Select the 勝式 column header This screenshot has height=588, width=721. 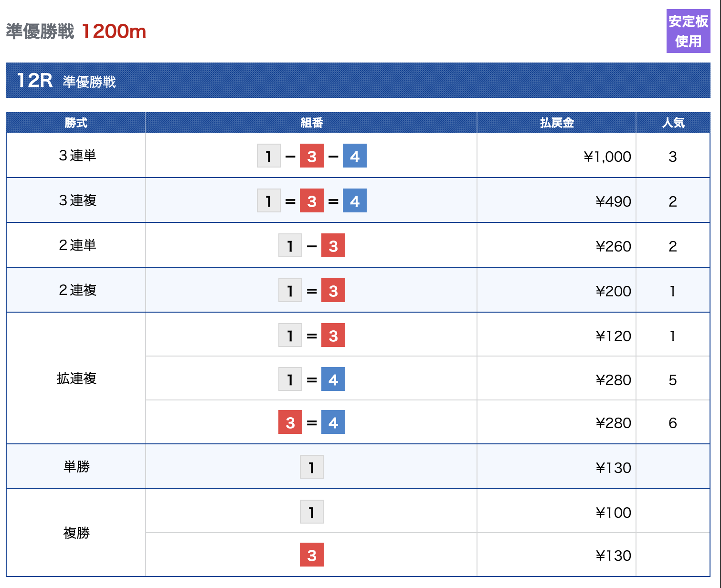point(76,123)
